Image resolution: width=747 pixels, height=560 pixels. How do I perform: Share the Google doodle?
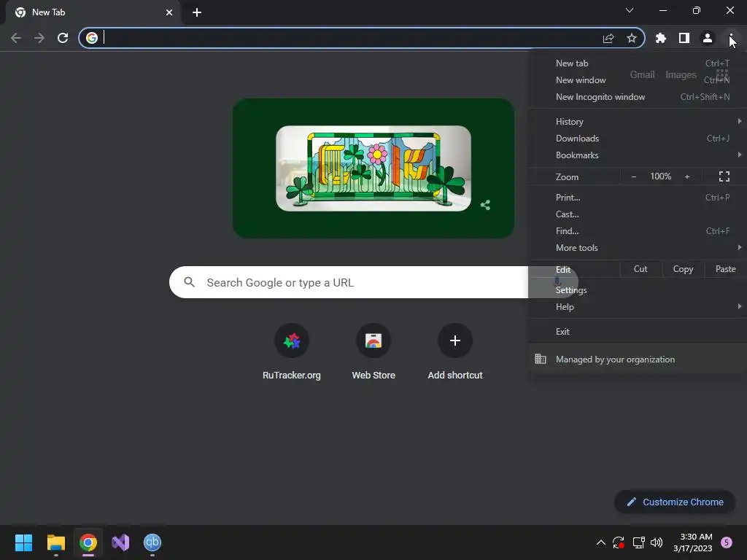coord(485,205)
